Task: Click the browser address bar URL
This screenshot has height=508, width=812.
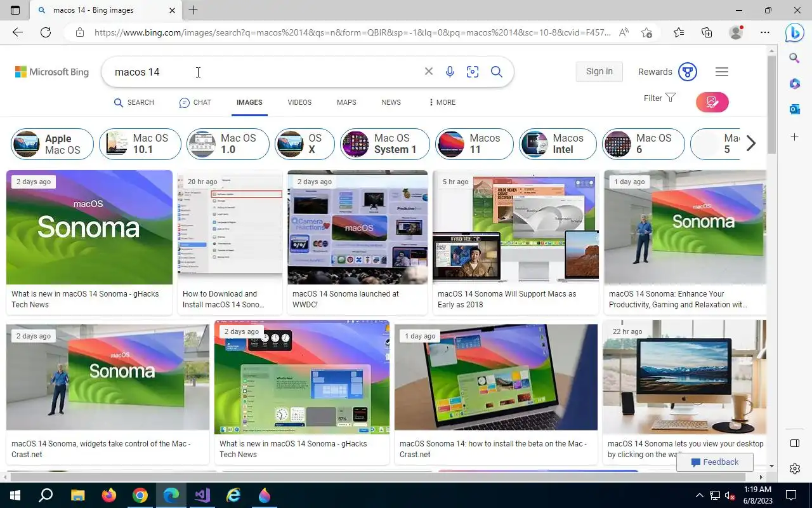Action: [352, 32]
